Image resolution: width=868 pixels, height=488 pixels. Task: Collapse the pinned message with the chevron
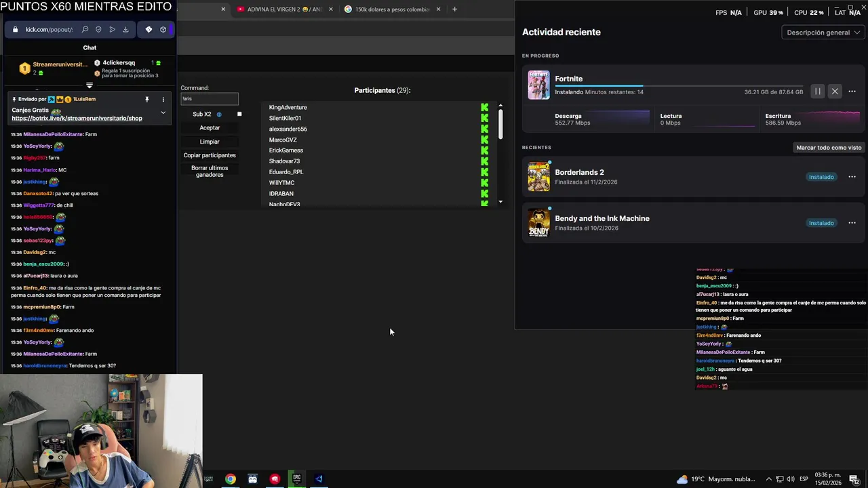(x=163, y=113)
